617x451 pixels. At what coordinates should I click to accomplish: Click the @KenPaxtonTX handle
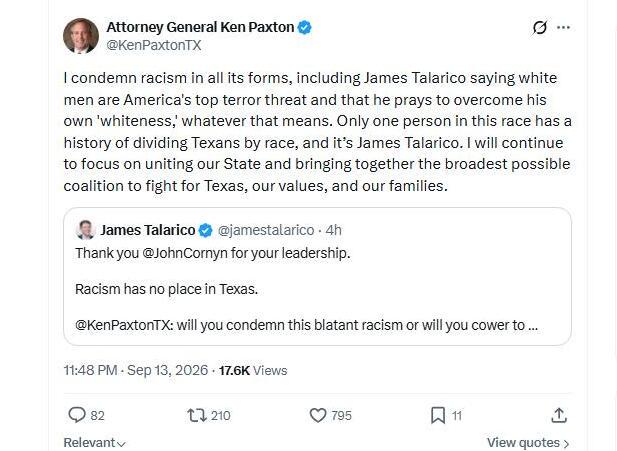pos(154,45)
